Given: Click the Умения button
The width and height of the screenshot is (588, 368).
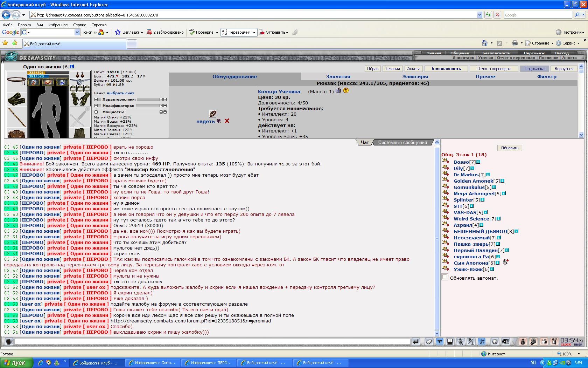Looking at the screenshot, I should [393, 69].
